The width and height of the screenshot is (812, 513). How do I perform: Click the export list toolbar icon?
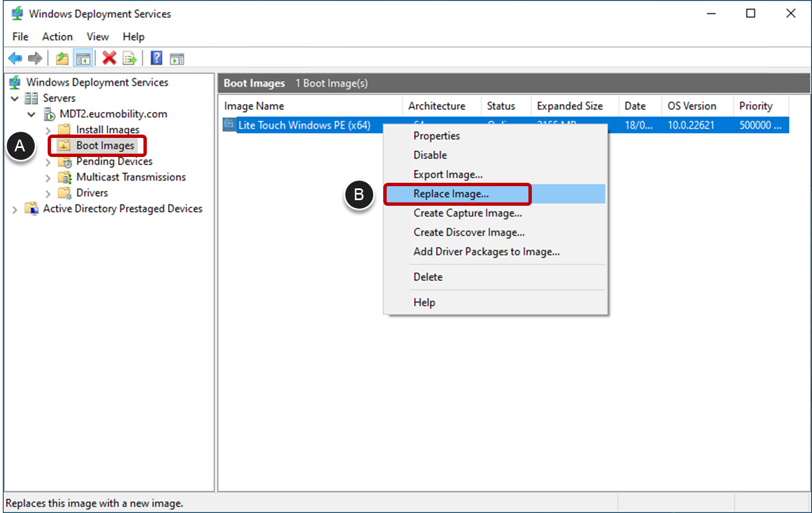[x=129, y=58]
